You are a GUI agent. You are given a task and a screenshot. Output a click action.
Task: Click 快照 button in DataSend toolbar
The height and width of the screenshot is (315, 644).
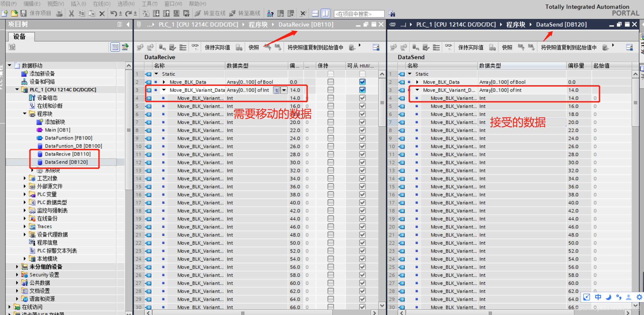507,47
